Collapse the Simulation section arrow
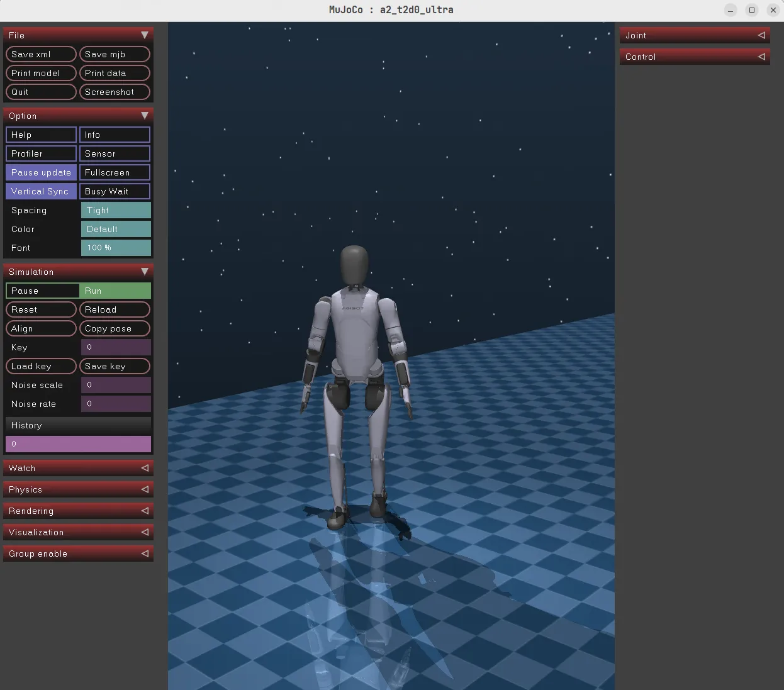Viewport: 784px width, 690px height. click(x=144, y=272)
